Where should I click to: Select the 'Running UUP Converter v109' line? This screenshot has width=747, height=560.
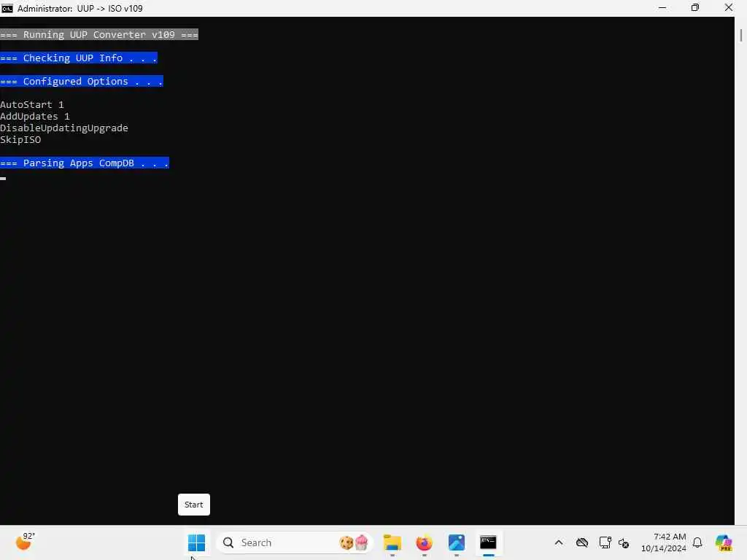coord(99,34)
